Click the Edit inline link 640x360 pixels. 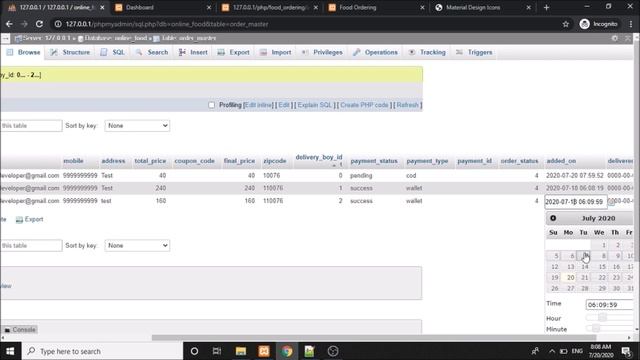coord(258,105)
